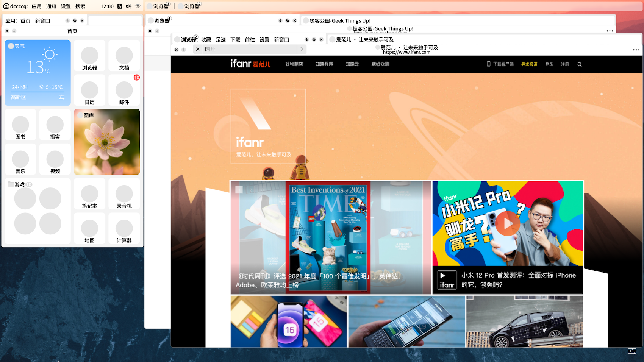Click the search magnifier icon on ifanr
Screen dimensions: 644x362
tap(580, 64)
